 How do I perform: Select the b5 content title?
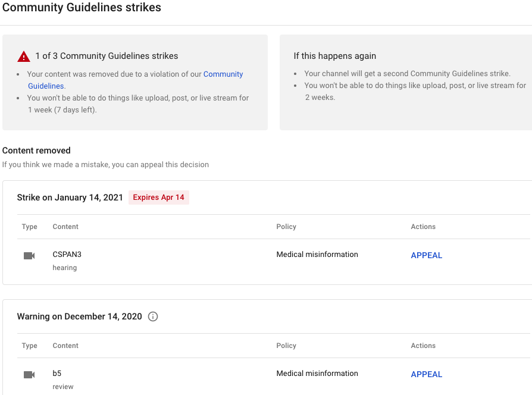click(57, 374)
